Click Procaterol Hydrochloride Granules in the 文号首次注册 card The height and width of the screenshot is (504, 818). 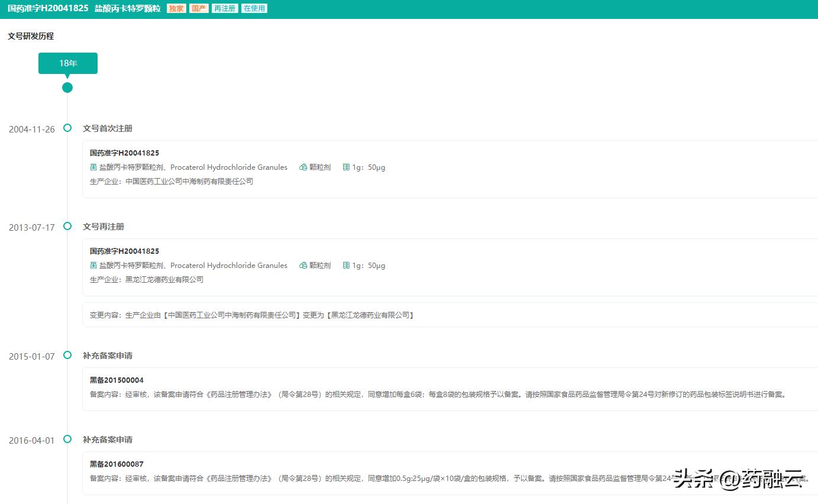coord(229,167)
